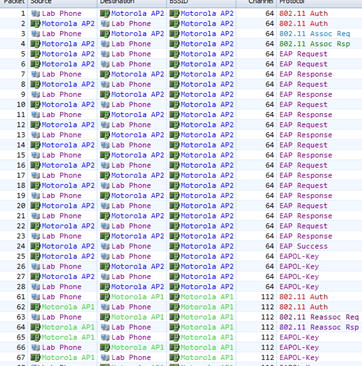Click BSSID icon in packet 10 row
Screen dimensions: 362x366
click(174, 105)
